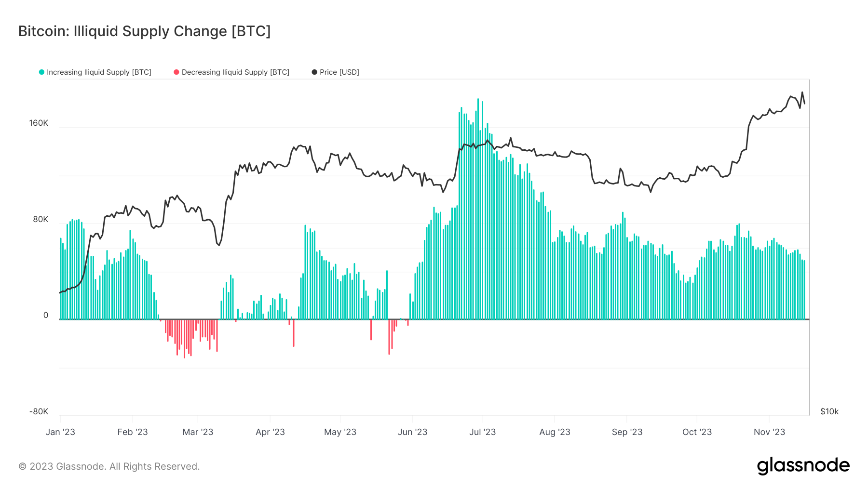Toggle the Price [USD] legend label

(x=339, y=72)
